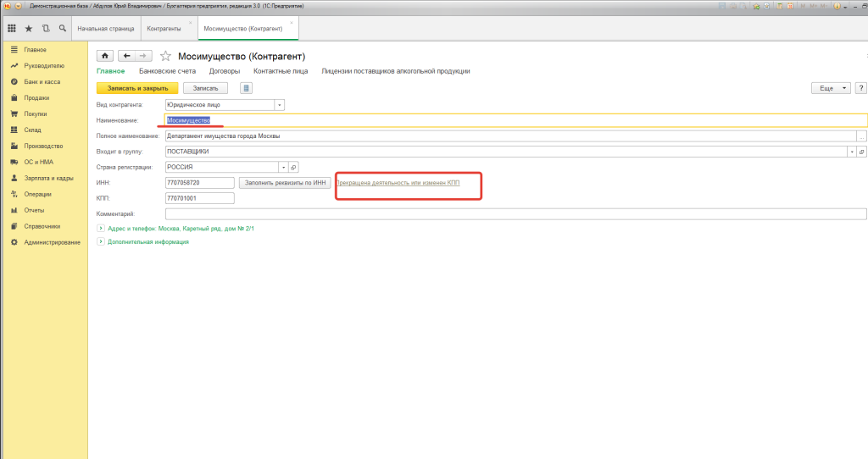Viewport: 868px width, 459px height.
Task: Expand Дополнительная информация section
Action: tap(101, 241)
